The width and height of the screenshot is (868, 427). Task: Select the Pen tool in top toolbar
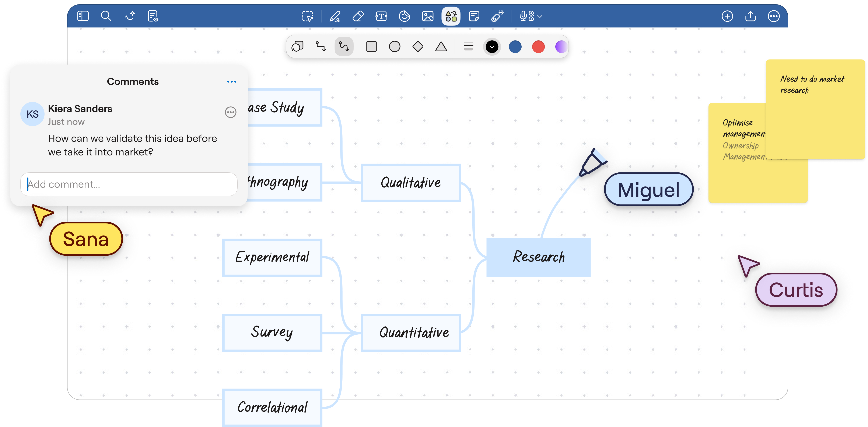(x=335, y=16)
